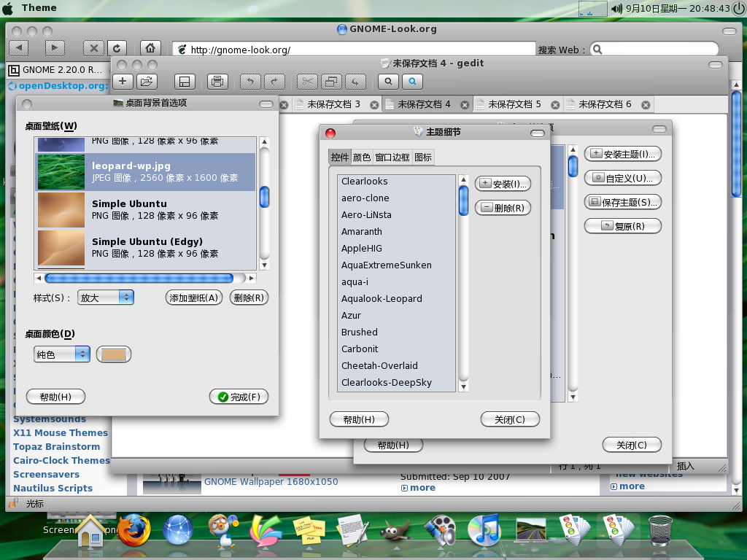Open the 样式 style dropdown showing 放大
747x560 pixels.
[x=106, y=297]
